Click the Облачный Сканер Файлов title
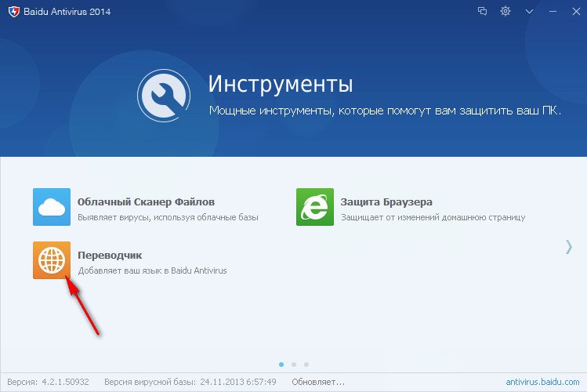Image resolution: width=587 pixels, height=392 pixels. click(x=146, y=202)
